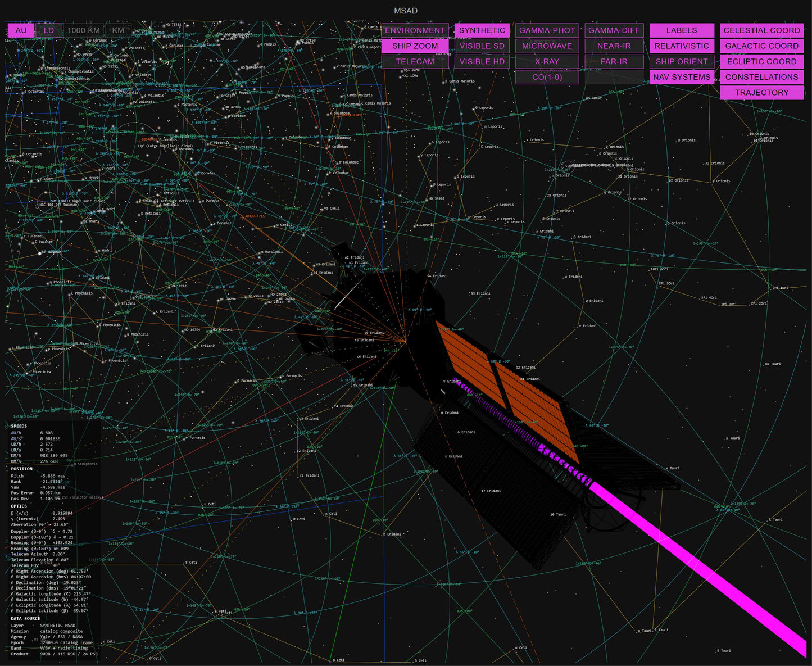
Task: Toggle star LABELS overlay
Action: (x=682, y=30)
